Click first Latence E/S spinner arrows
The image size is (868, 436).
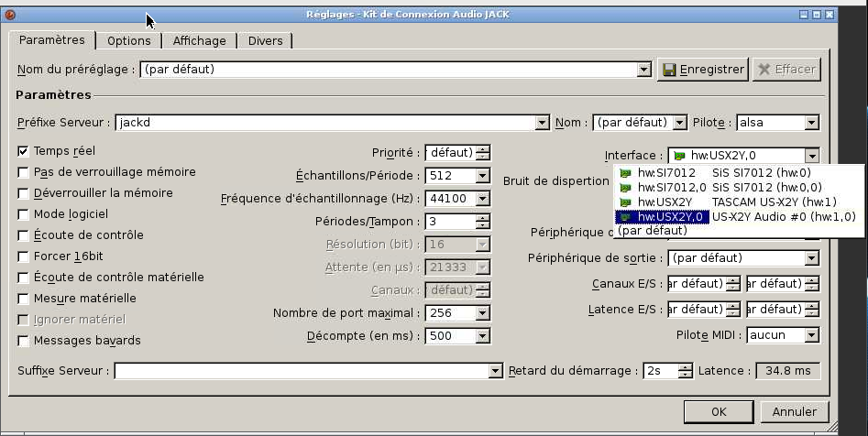coord(733,310)
